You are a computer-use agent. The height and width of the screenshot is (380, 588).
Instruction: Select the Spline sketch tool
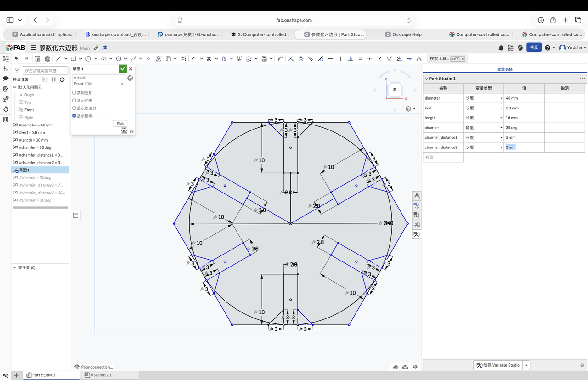click(x=134, y=59)
